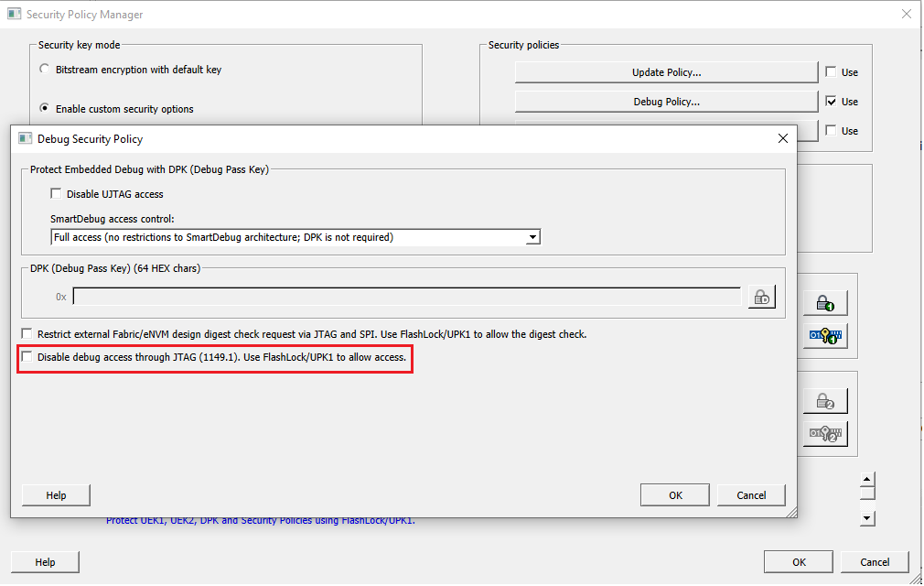Click Cancel in Security Policy Manager window
The image size is (924, 586).
point(875,562)
